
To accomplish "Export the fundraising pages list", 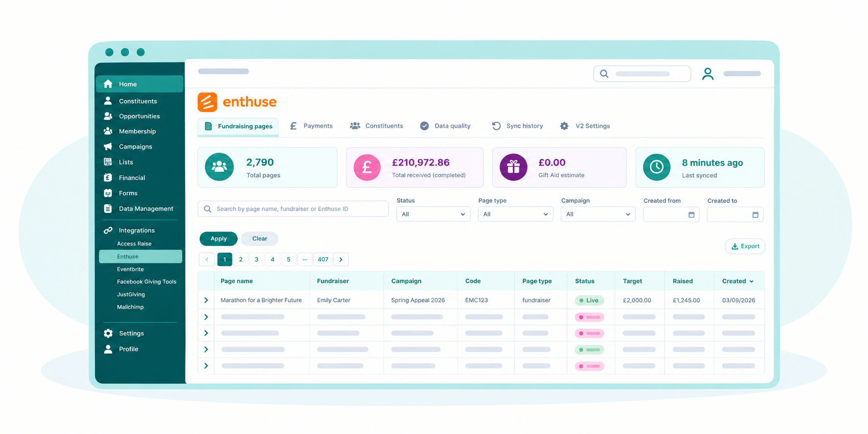I will [745, 247].
